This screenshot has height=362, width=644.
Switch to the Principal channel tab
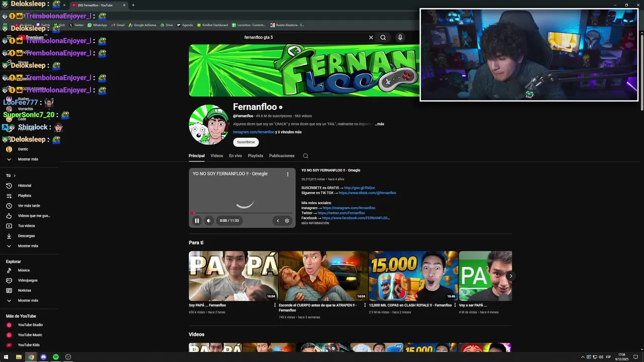[x=197, y=156]
